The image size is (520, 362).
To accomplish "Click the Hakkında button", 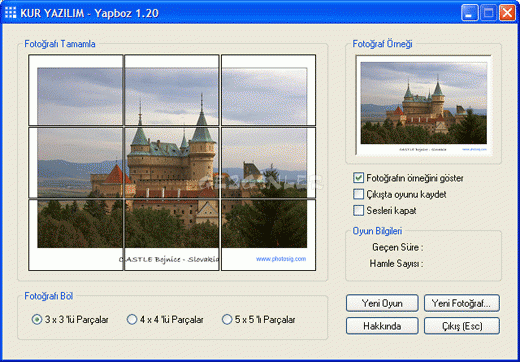I will pyautogui.click(x=382, y=326).
